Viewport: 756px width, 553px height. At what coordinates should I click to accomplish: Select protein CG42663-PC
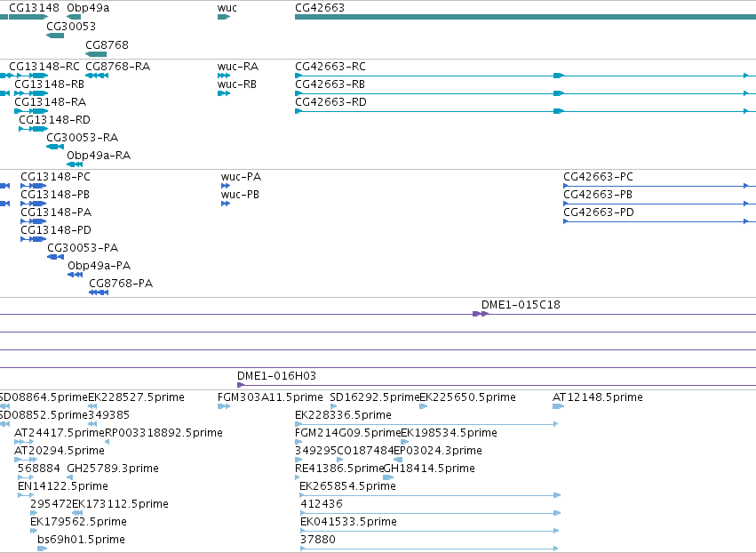pos(599,177)
